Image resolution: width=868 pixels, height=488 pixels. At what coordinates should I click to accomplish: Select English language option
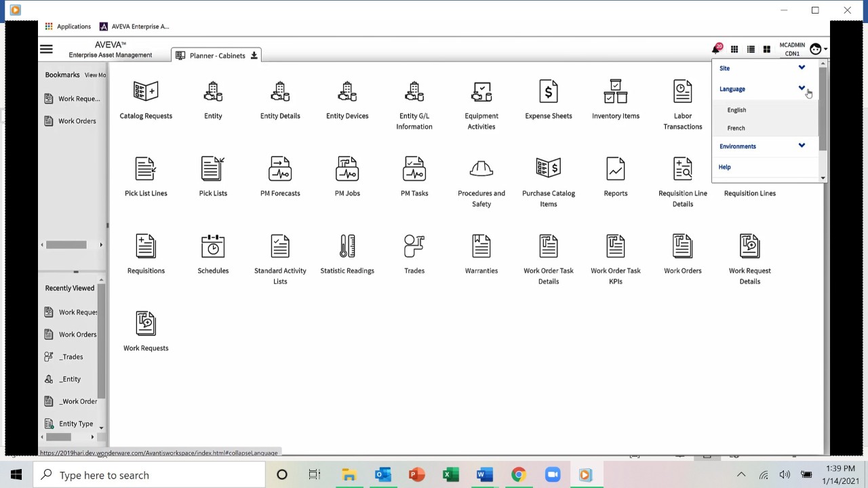pos(736,110)
